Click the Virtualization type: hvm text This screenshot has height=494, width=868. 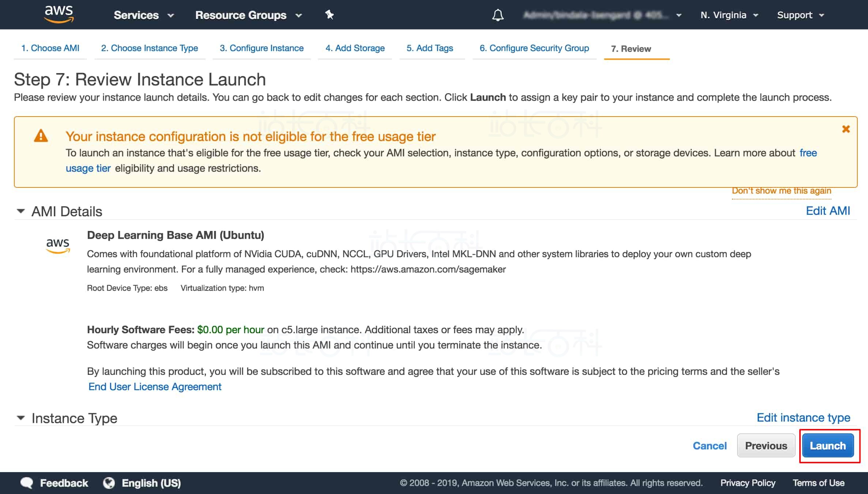[222, 288]
